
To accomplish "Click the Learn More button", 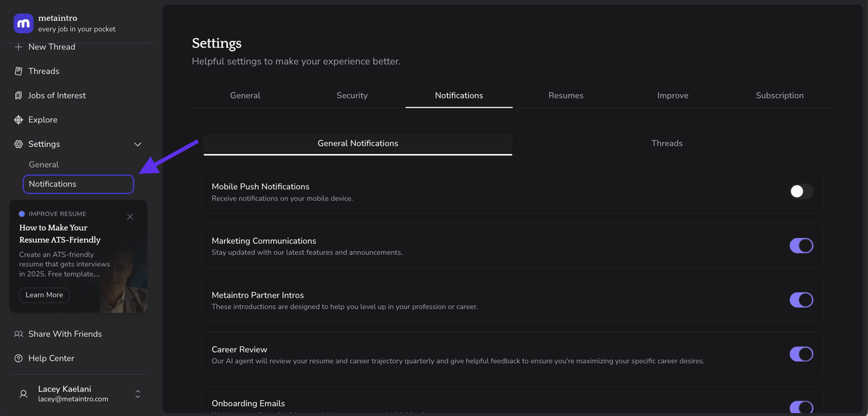I will 44,295.
